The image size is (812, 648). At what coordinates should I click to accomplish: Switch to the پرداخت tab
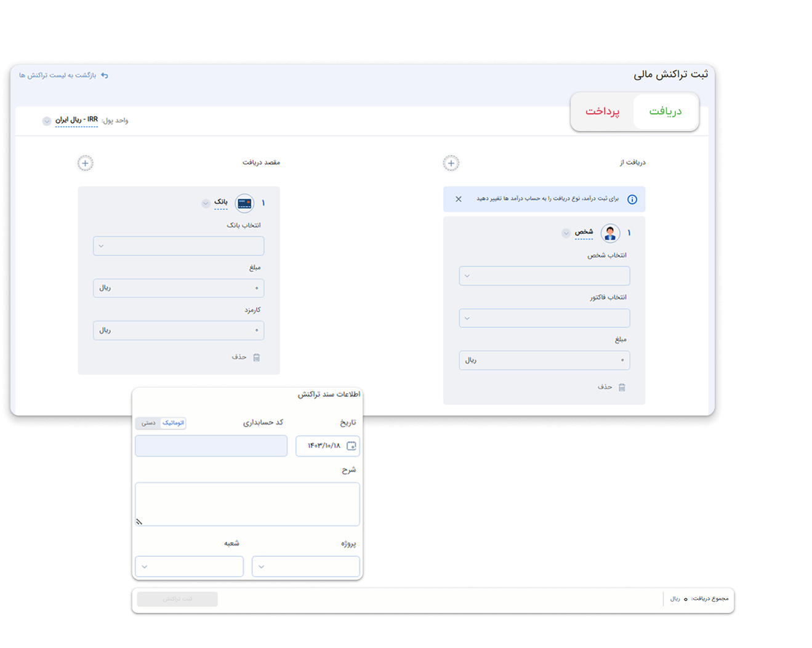pos(602,111)
